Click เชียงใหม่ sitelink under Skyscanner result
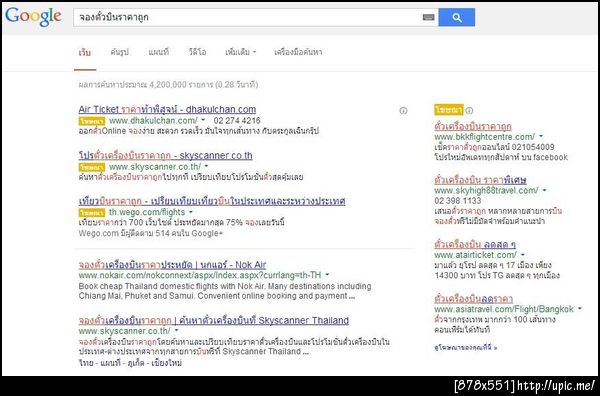Viewport: 600px width, 396px height. (x=166, y=362)
